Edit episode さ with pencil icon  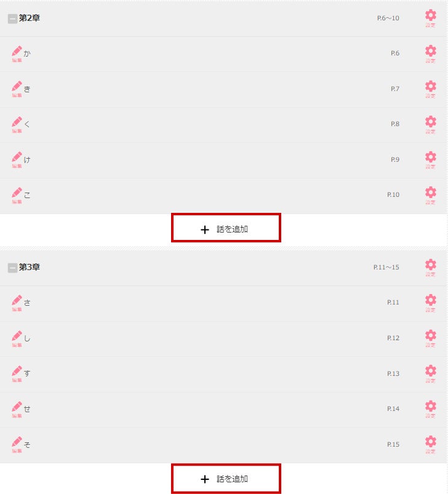pyautogui.click(x=17, y=303)
